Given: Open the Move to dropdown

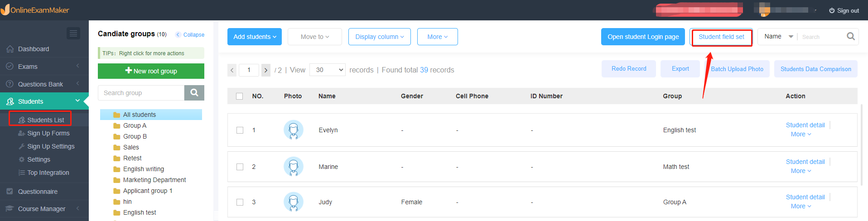Looking at the screenshot, I should pyautogui.click(x=315, y=37).
